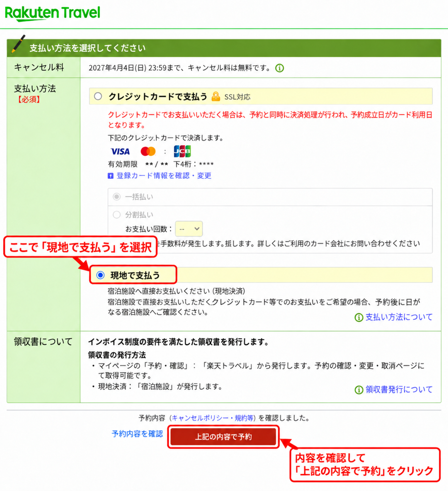Click the Mastercard logo

point(148,152)
